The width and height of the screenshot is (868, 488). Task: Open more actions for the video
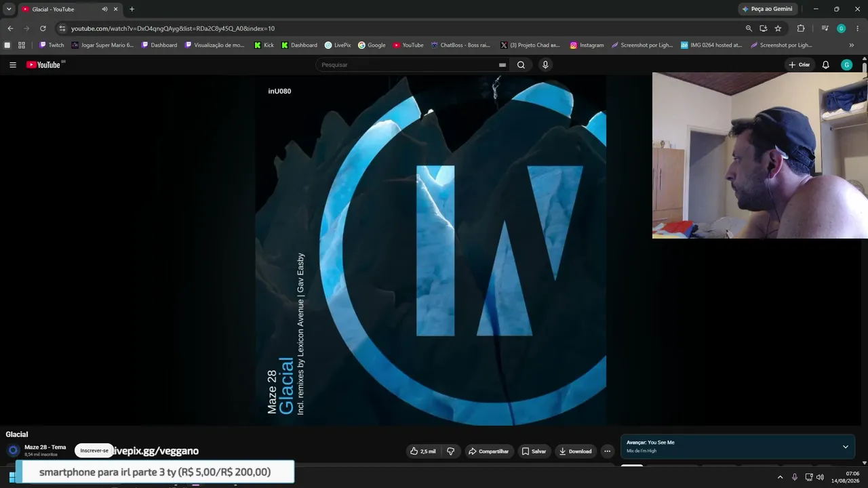[x=607, y=451]
